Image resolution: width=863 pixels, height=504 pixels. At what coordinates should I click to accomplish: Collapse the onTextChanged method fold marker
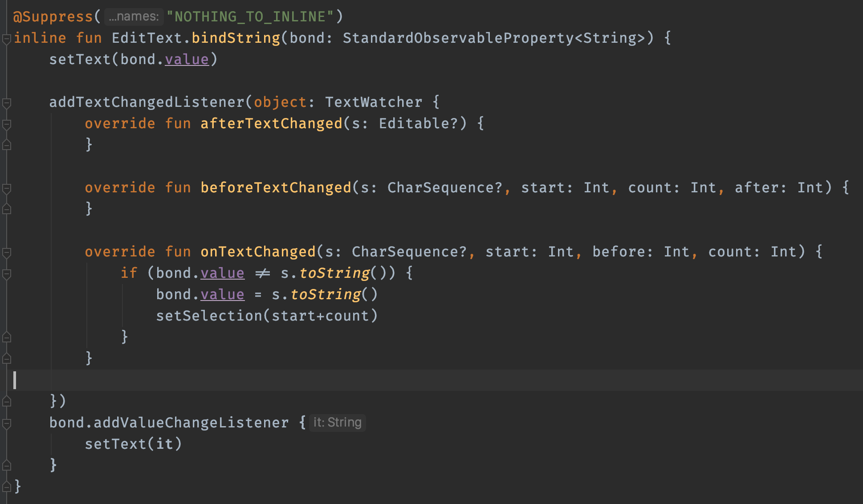[6, 253]
